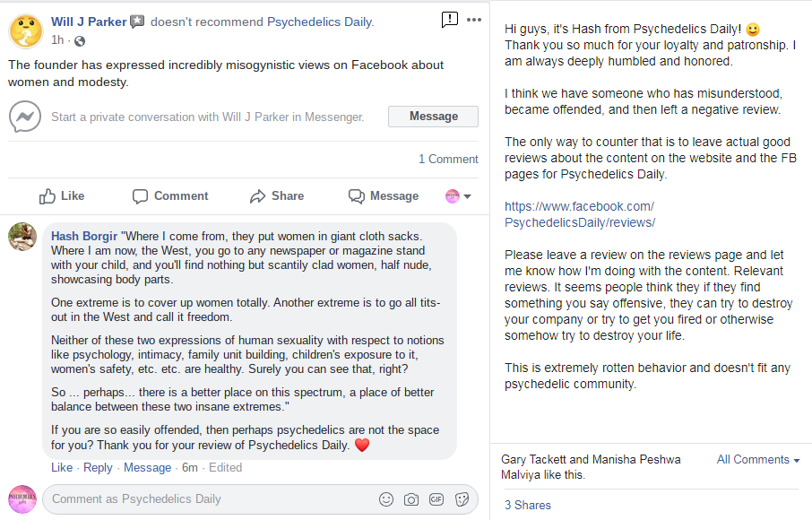Image resolution: width=812 pixels, height=520 pixels.
Task: Open the Psychedelics Daily reviews URL
Action: pos(580,214)
